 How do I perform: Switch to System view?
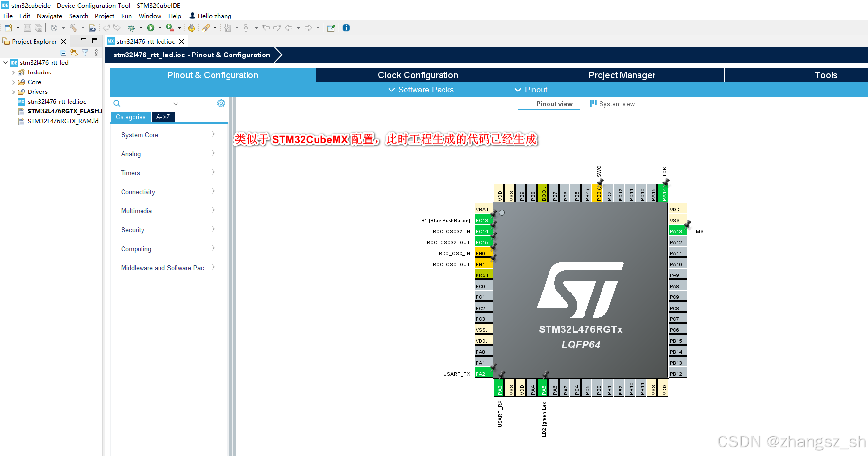(612, 104)
